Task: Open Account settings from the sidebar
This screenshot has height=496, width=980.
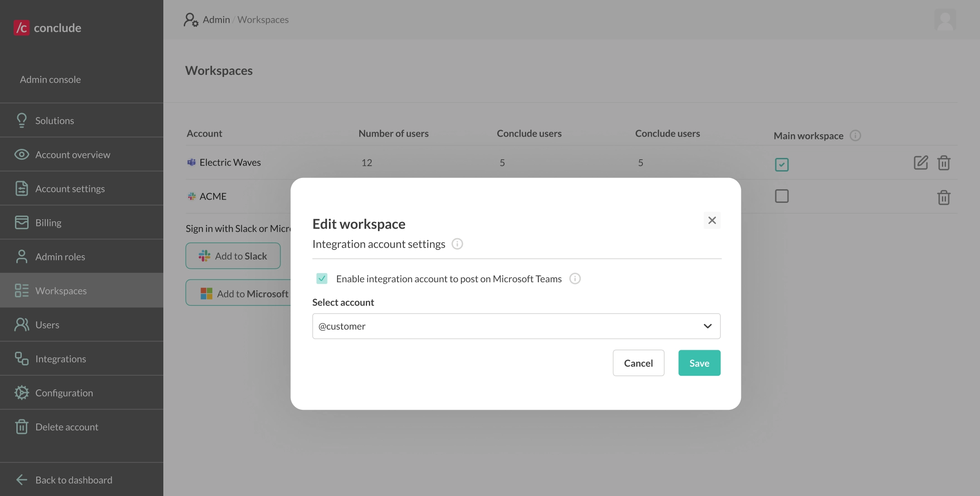Action: click(x=70, y=188)
